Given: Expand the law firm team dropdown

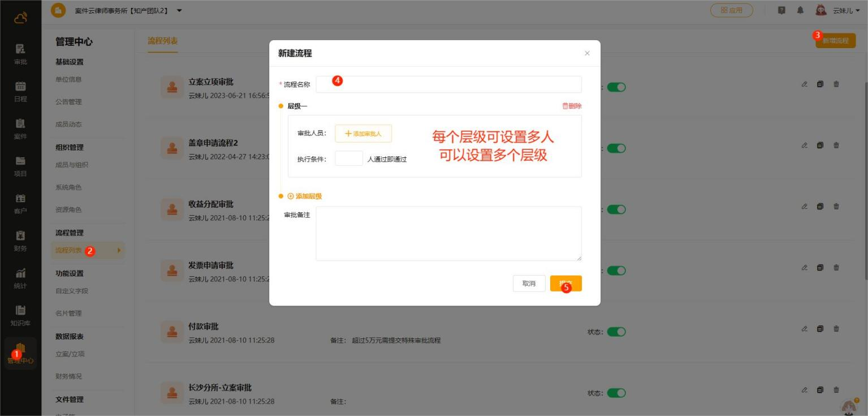Looking at the screenshot, I should coord(179,11).
